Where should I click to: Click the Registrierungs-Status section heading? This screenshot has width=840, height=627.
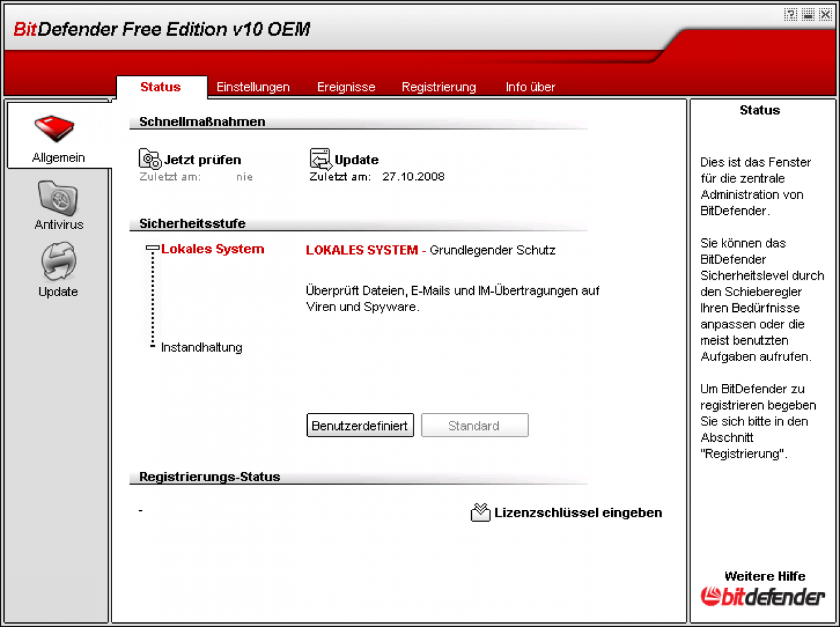[209, 477]
